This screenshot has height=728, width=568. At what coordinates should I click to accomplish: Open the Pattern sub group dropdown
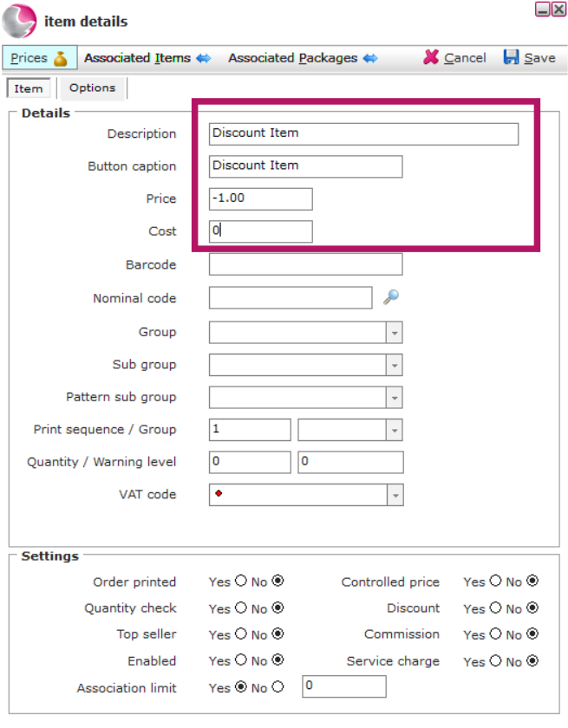coord(394,398)
